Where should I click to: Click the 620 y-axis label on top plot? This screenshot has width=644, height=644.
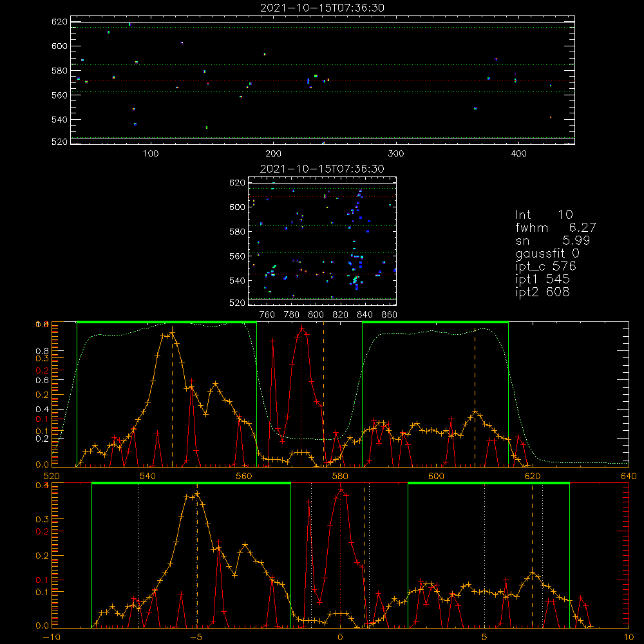click(x=59, y=21)
